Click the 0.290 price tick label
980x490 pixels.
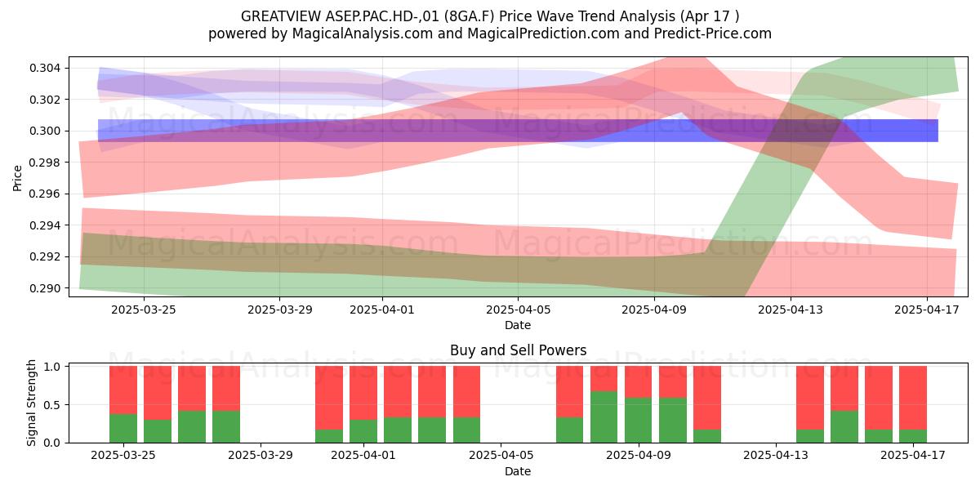pyautogui.click(x=47, y=288)
